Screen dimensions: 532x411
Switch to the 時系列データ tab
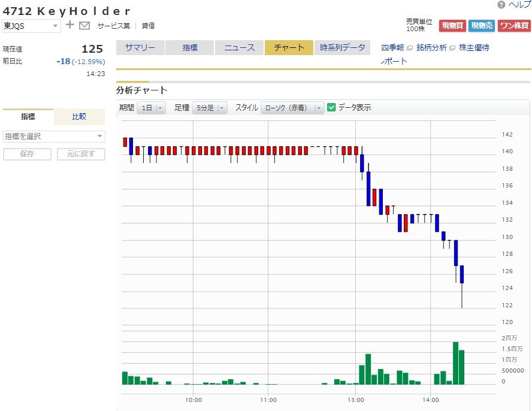click(342, 47)
